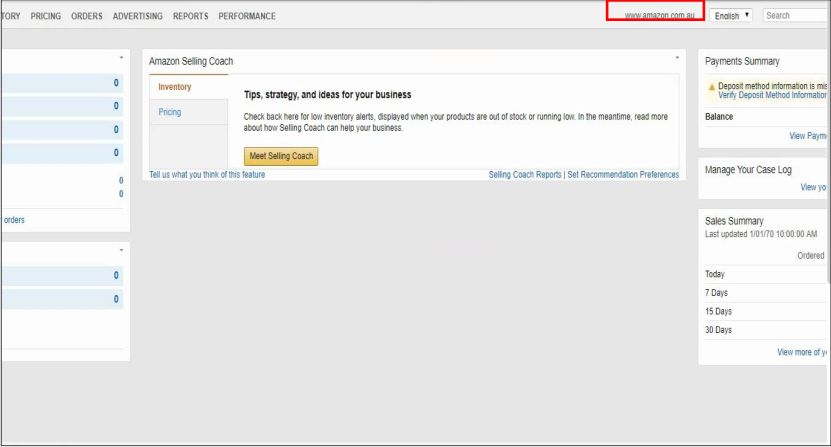The height and width of the screenshot is (447, 831).
Task: Open the www.amazon.com.au marketplace selector
Action: click(659, 15)
